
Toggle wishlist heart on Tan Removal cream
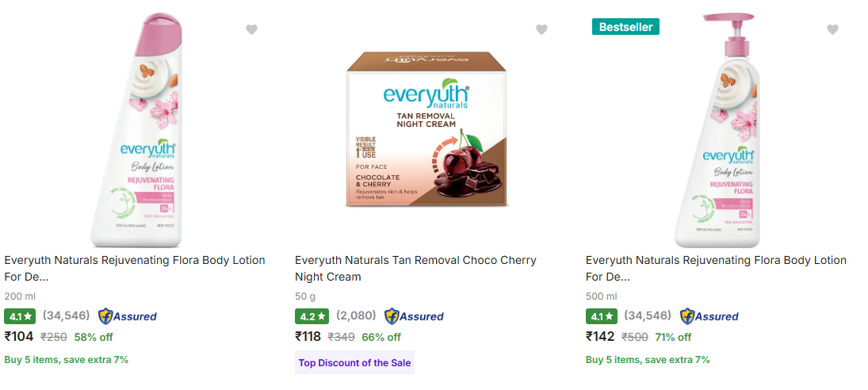point(541,30)
